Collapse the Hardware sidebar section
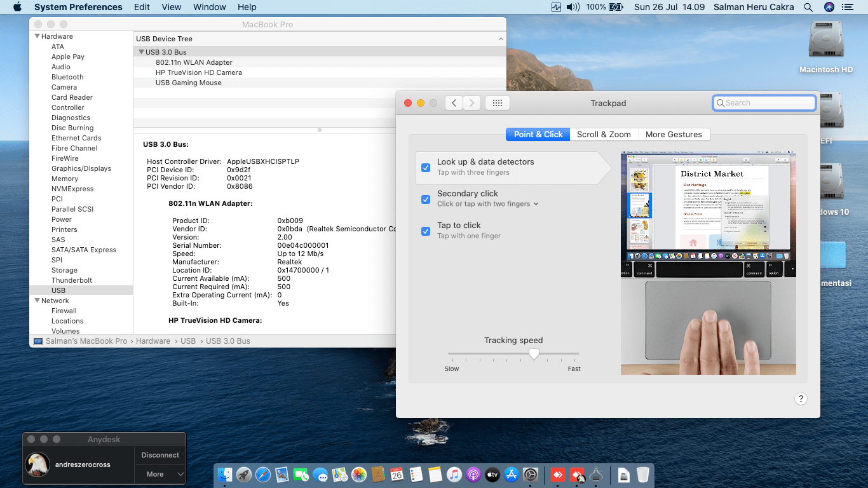Viewport: 868px width, 488px height. [x=37, y=36]
